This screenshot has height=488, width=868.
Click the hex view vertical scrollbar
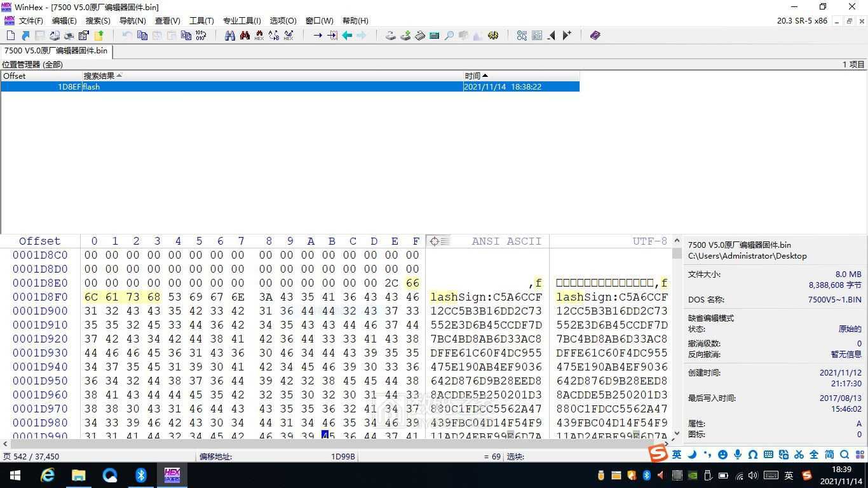[677, 337]
